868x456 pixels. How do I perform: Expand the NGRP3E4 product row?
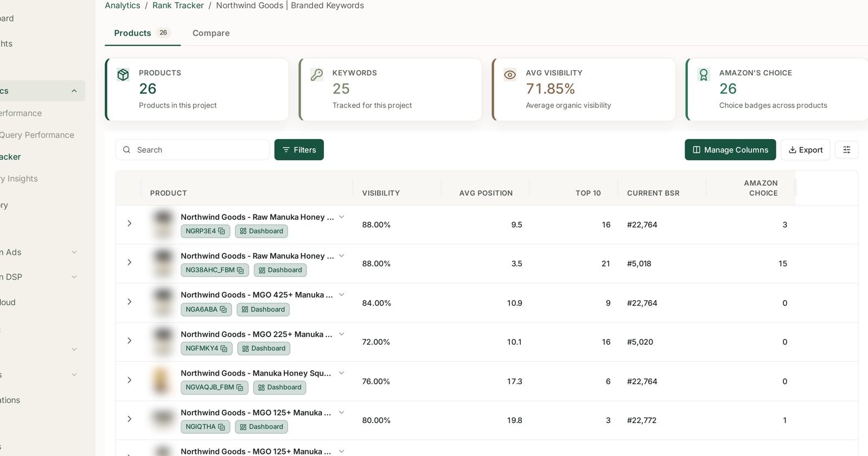click(129, 223)
